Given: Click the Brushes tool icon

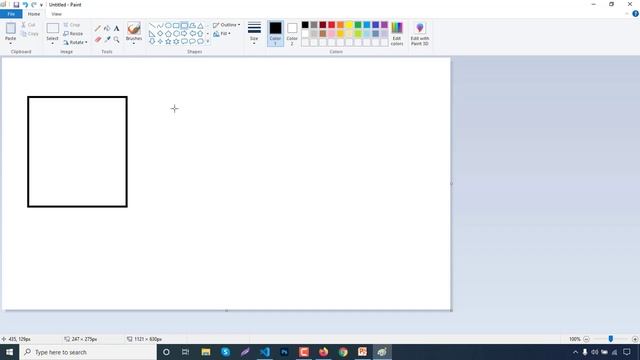Looking at the screenshot, I should coord(134,28).
